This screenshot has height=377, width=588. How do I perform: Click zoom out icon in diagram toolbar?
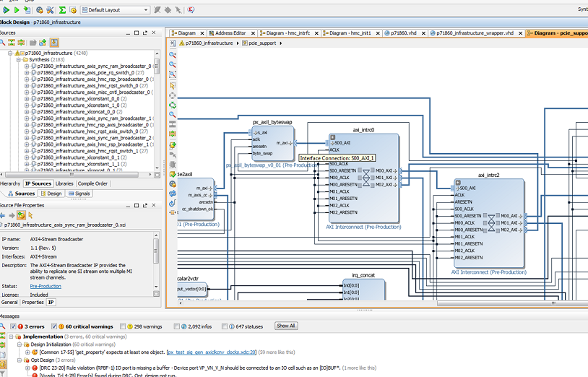tap(173, 64)
